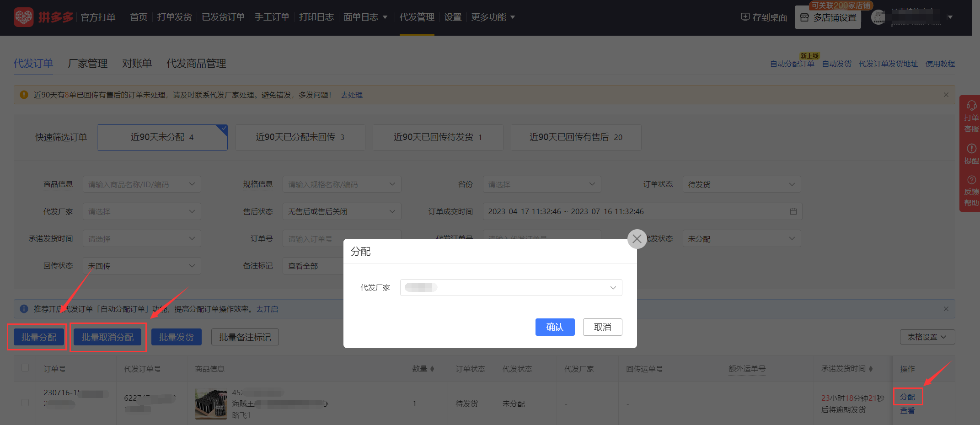Click 存到桌面 save to desktop icon
The image size is (980, 425).
coord(745,17)
